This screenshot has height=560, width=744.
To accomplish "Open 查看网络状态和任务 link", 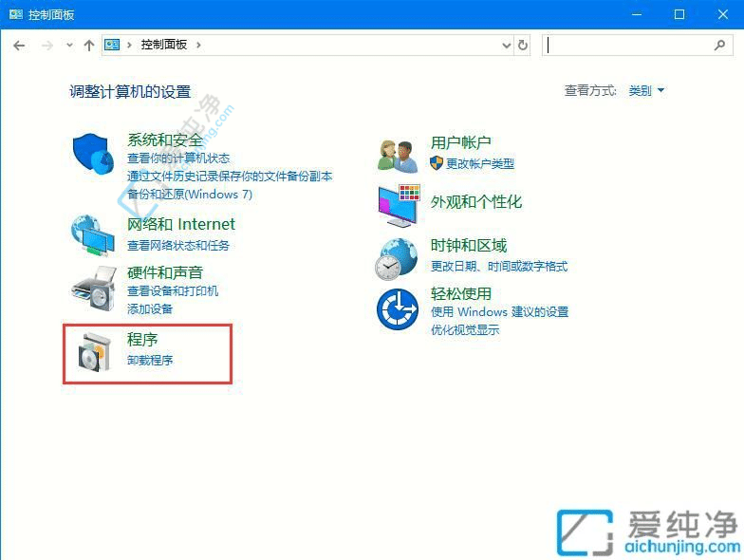I will 178,245.
